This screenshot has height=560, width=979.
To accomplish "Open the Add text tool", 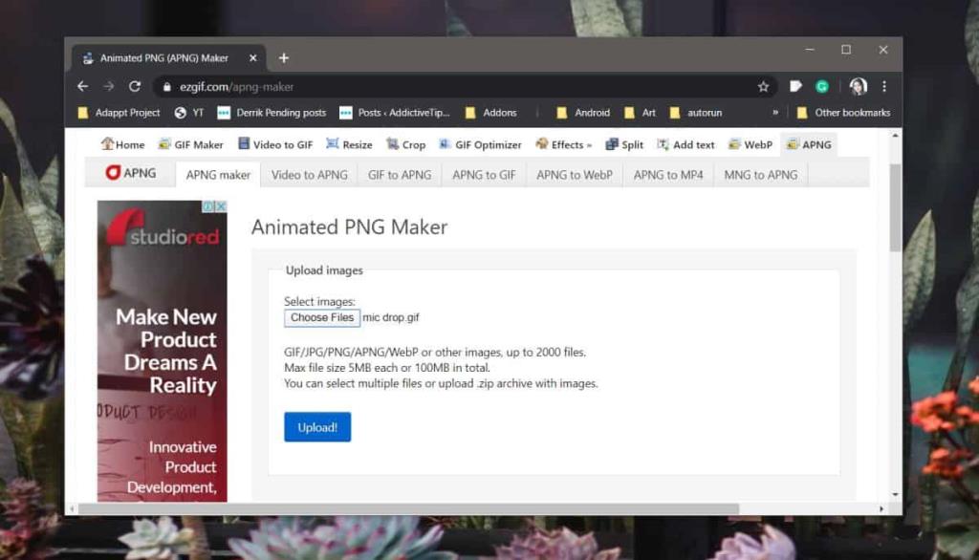I will click(685, 144).
